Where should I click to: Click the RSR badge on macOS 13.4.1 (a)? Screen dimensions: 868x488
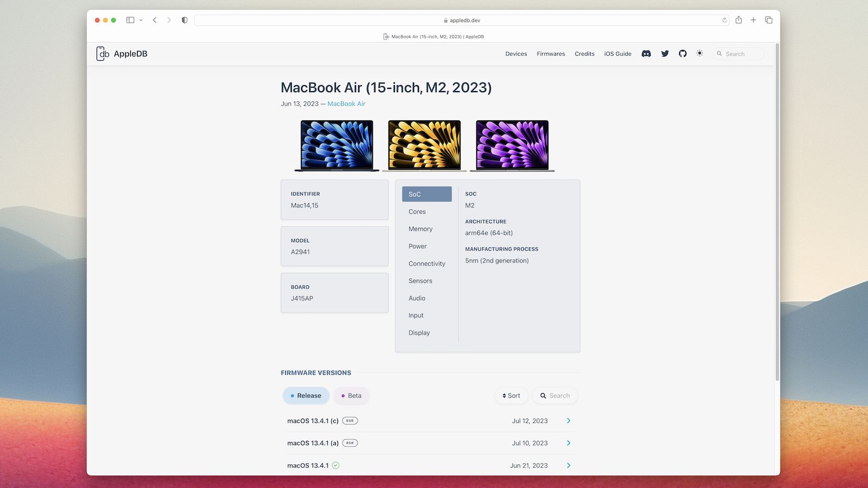(x=350, y=443)
